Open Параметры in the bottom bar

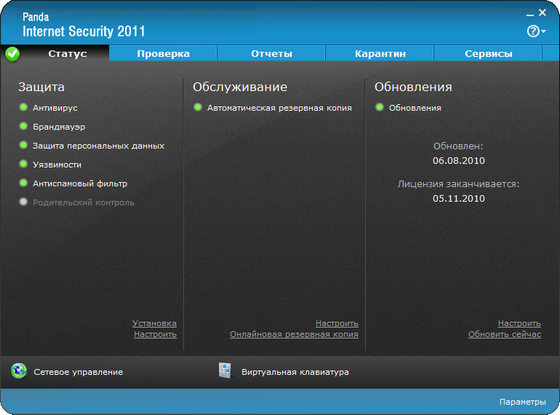[522, 402]
